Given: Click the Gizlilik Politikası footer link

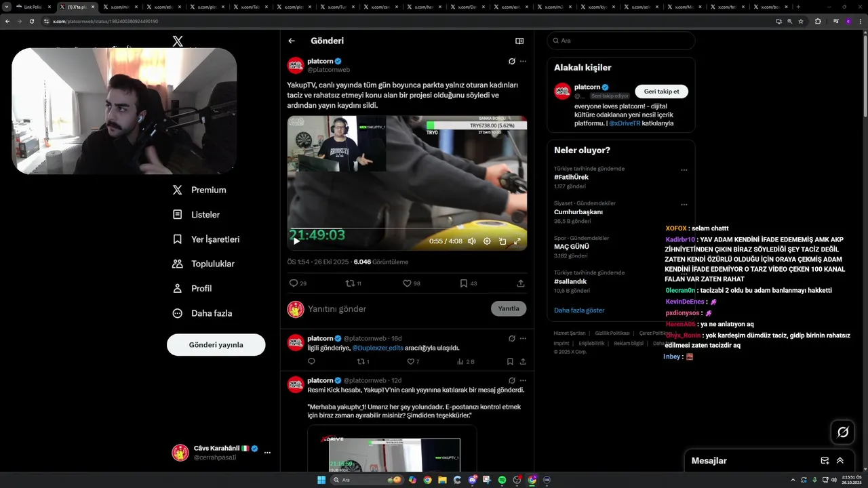Looking at the screenshot, I should click(612, 333).
